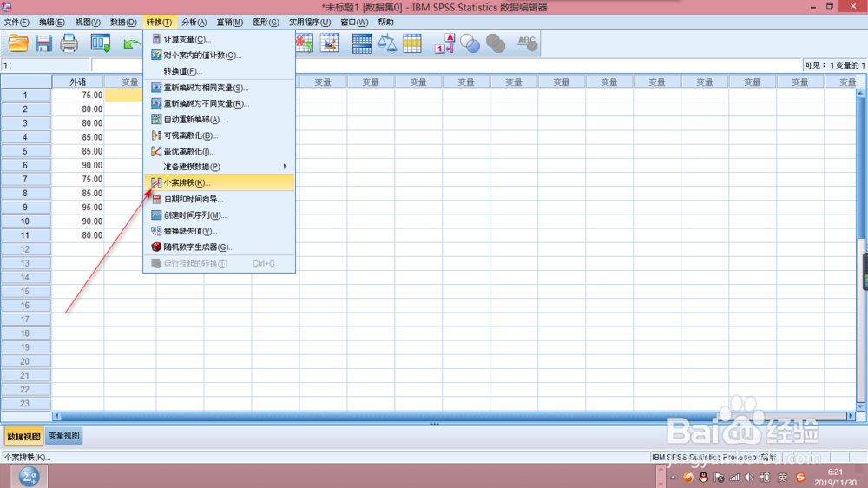868x488 pixels.
Task: Toggle the Value Labels toolbar icon
Action: pyautogui.click(x=444, y=43)
